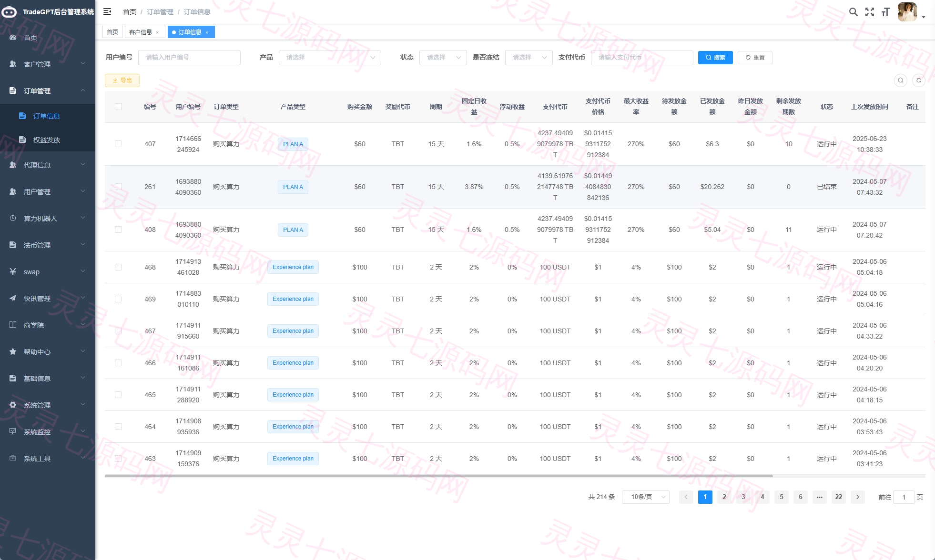
Task: Click the 系统监控 monitor icon
Action: point(13,431)
